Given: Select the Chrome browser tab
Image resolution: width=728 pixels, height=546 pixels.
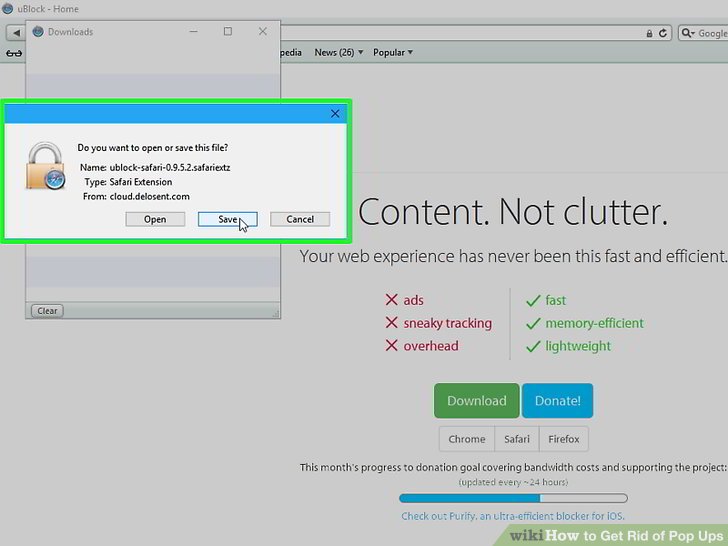Looking at the screenshot, I should pyautogui.click(x=467, y=439).
